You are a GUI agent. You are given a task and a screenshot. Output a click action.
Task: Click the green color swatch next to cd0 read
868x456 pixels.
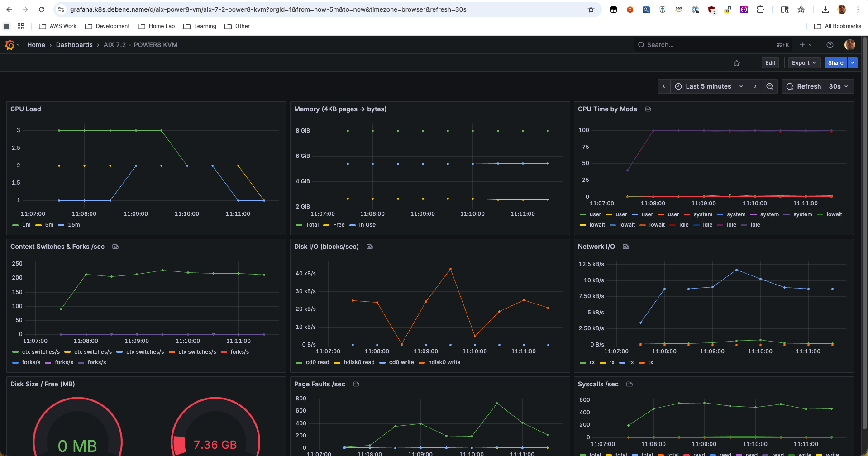coord(299,362)
